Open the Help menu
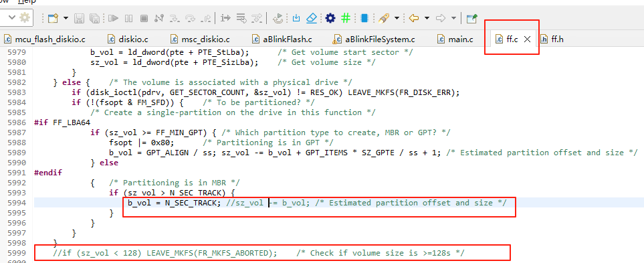 (x=27, y=1)
